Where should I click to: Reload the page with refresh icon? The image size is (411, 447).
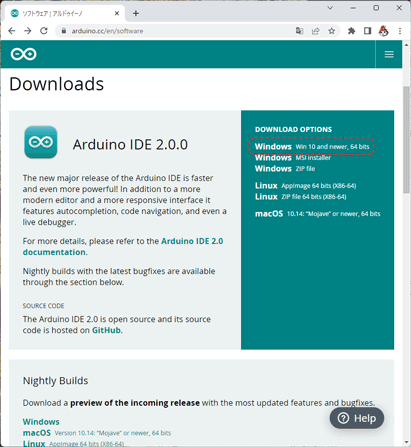(44, 31)
